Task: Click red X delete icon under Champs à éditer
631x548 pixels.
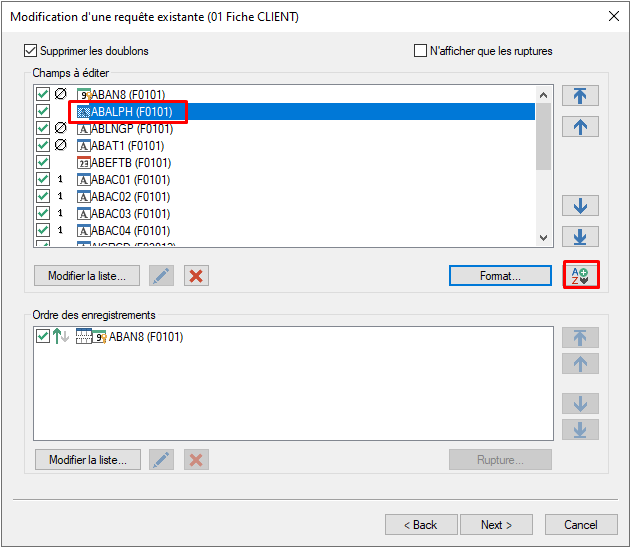Action: (196, 276)
